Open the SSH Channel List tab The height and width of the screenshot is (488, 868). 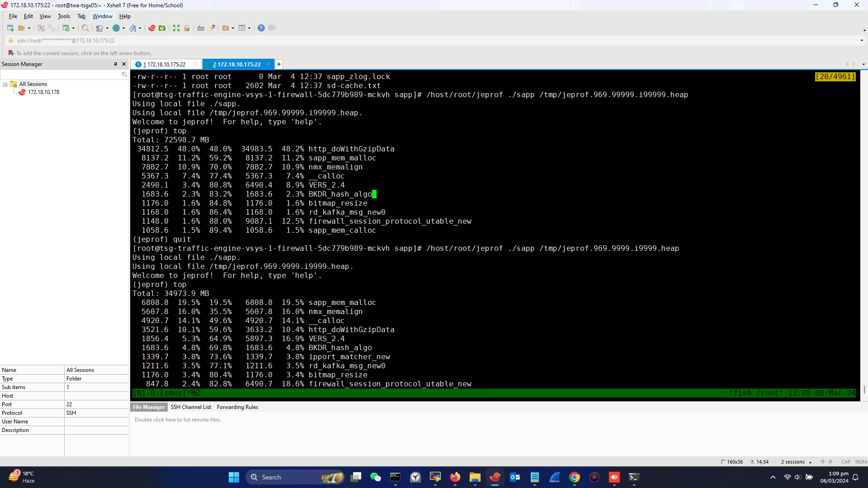(191, 407)
